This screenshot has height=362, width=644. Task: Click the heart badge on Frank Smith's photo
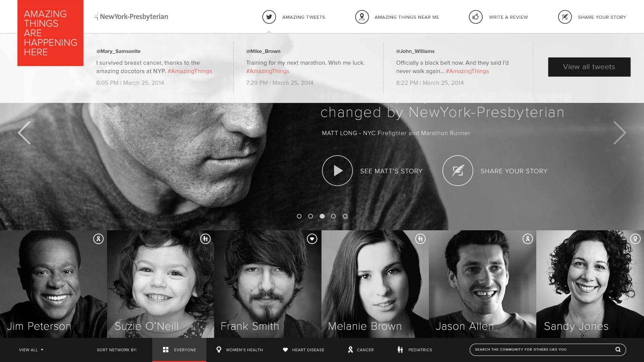point(312,239)
